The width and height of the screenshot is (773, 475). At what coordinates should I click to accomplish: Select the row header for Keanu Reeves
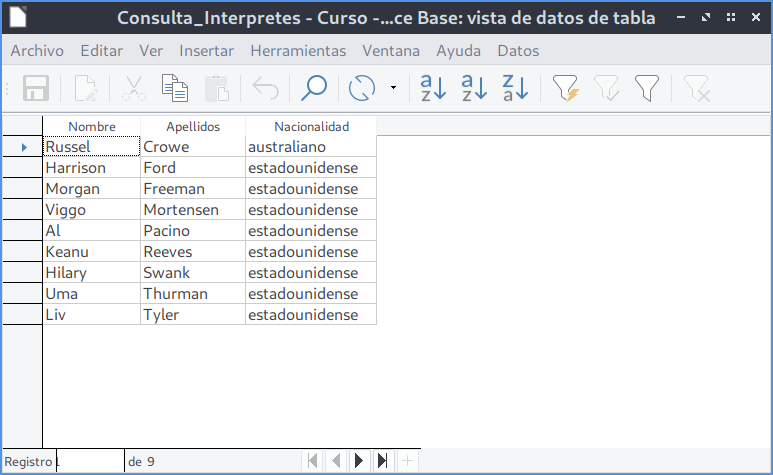[21, 252]
